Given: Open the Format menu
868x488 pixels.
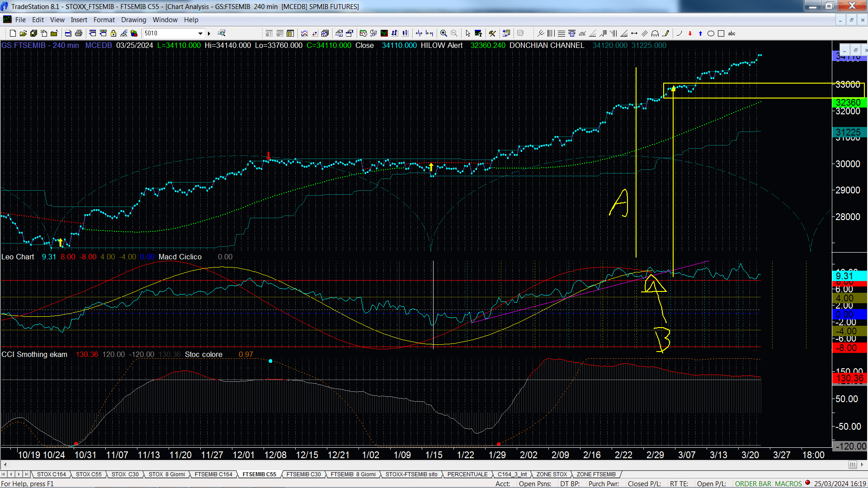Looking at the screenshot, I should (104, 20).
